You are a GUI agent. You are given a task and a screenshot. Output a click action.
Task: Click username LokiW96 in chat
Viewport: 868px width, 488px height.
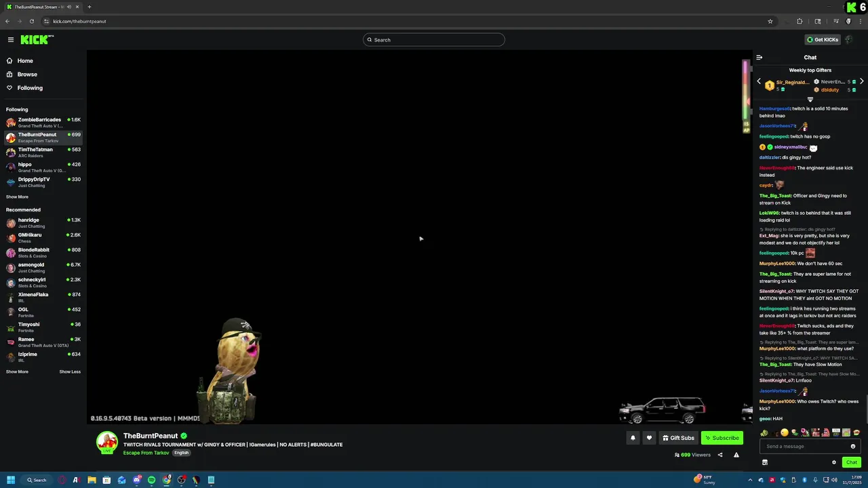click(769, 213)
